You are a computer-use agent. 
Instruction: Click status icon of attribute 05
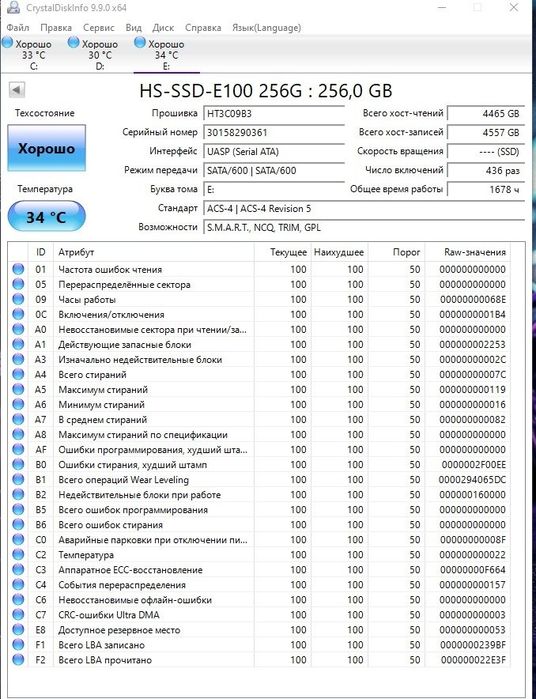click(x=18, y=284)
